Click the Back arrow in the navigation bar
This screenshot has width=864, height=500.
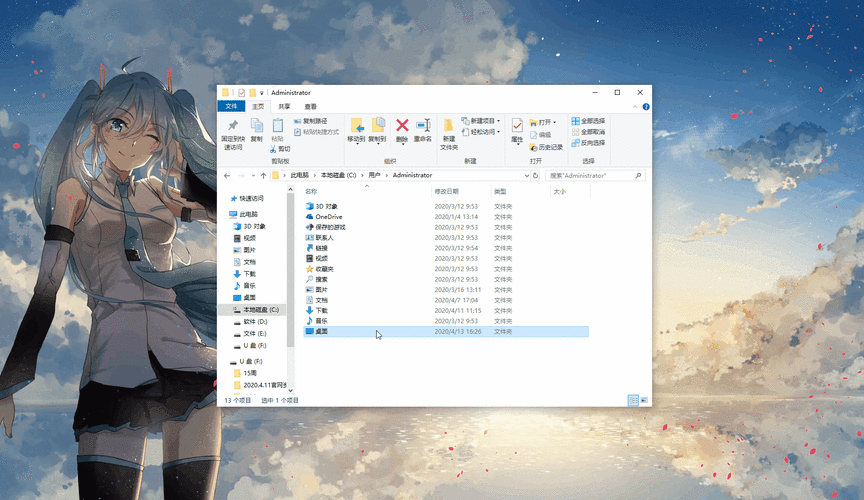tap(227, 175)
